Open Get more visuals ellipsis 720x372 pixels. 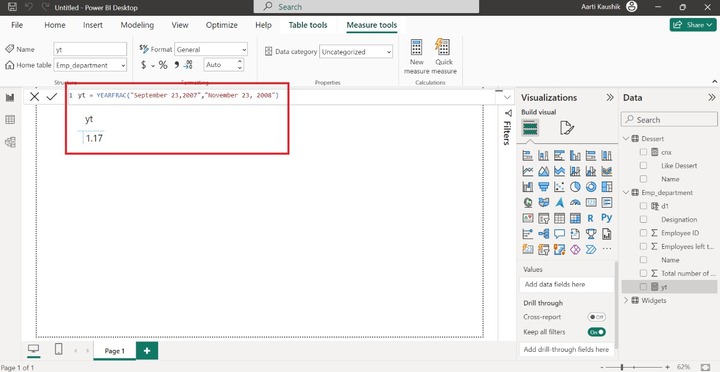click(x=607, y=249)
